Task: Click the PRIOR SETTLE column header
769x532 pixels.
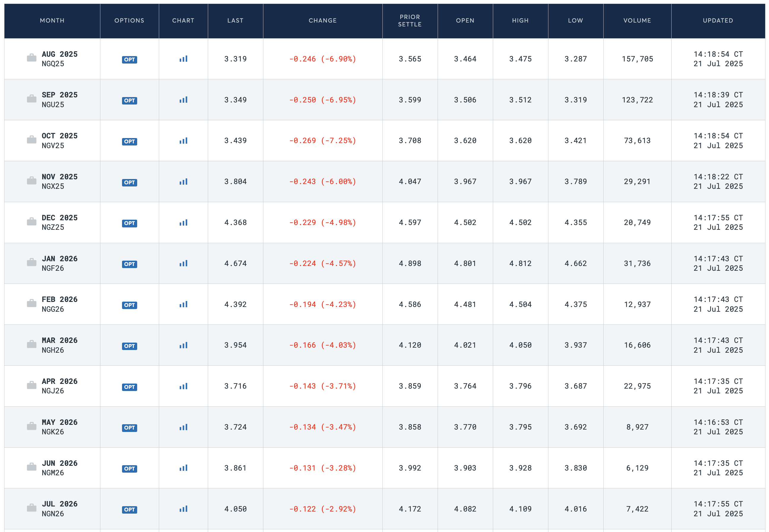Action: (410, 21)
